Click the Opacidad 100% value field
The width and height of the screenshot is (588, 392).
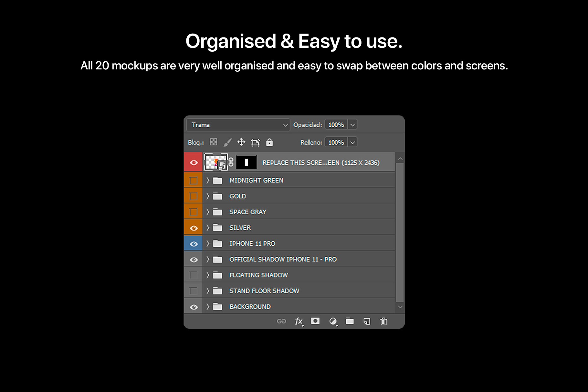(x=336, y=125)
